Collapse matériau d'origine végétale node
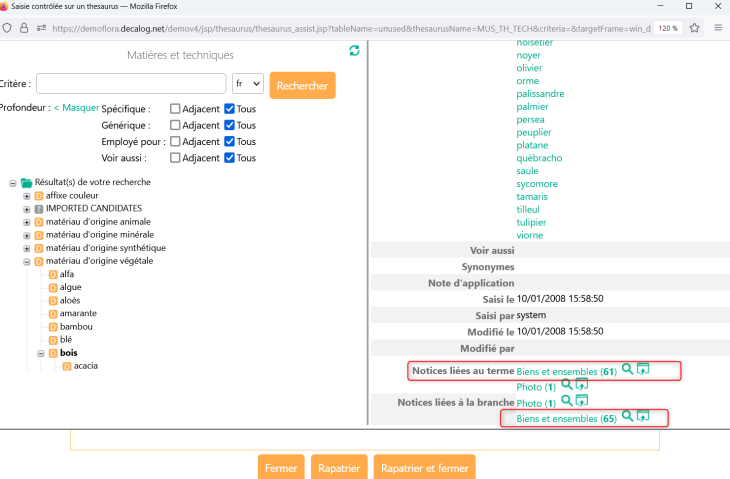The image size is (730, 479). tap(27, 261)
